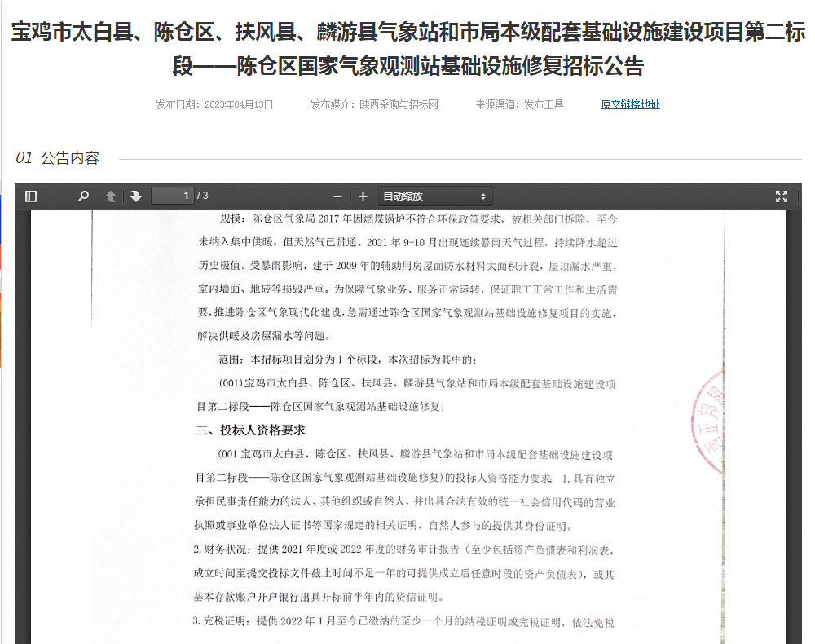Go to next page arrow

(136, 196)
